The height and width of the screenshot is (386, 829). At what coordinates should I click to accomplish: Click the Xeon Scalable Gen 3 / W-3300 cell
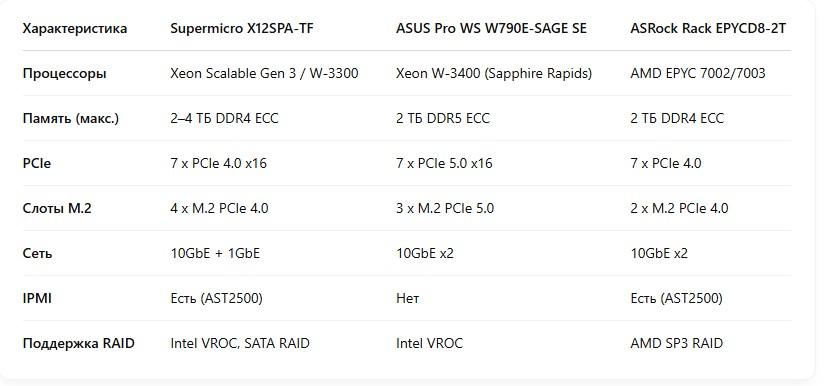[x=264, y=73]
